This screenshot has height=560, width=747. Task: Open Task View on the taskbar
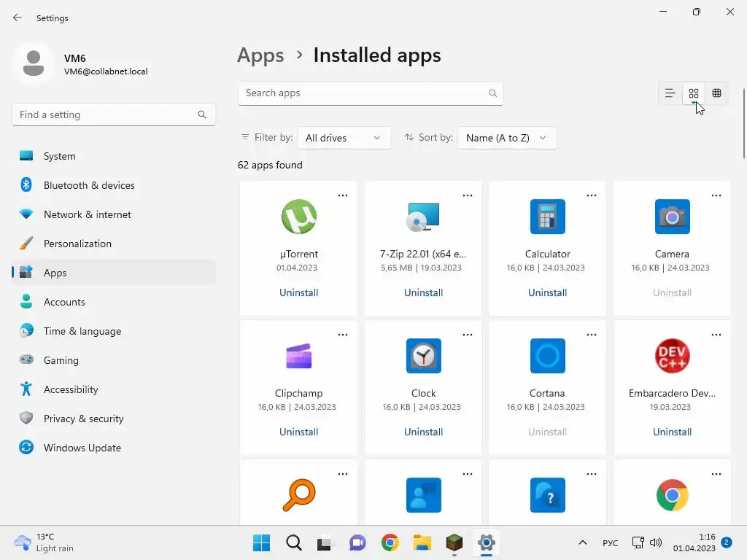pyautogui.click(x=325, y=542)
